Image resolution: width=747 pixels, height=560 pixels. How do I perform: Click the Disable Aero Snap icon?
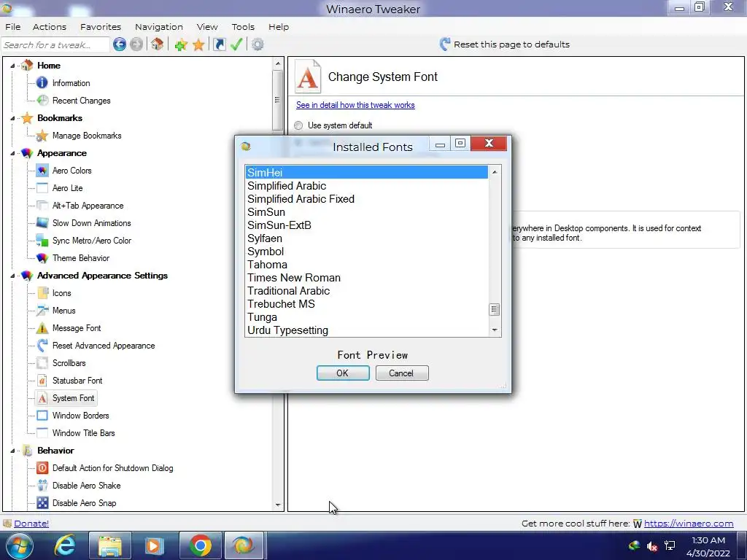click(x=42, y=503)
